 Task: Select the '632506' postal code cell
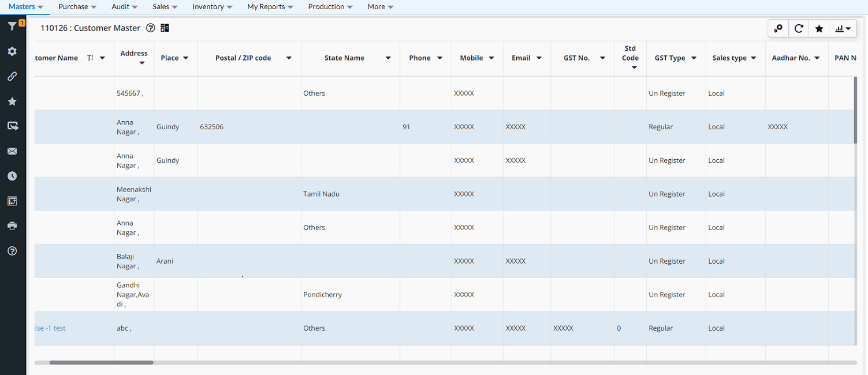(249, 127)
